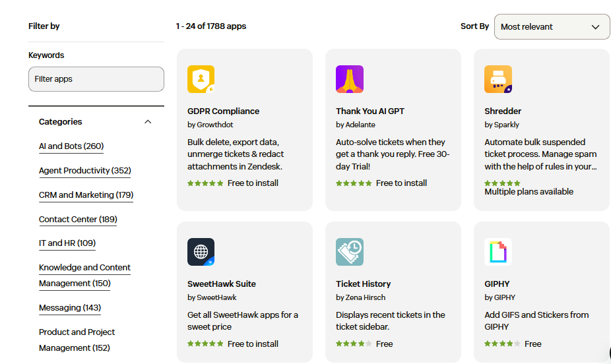The image size is (611, 364).
Task: Filter by Agent Productivity (352) category
Action: click(85, 171)
